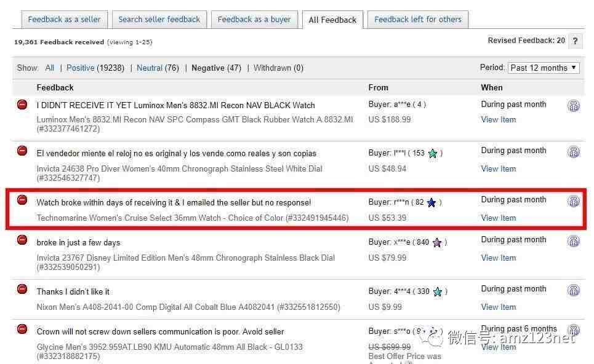Viewport: 594px width, 364px height.
Task: Click negative icon for El vendedor miente feedback
Action: [x=22, y=151]
